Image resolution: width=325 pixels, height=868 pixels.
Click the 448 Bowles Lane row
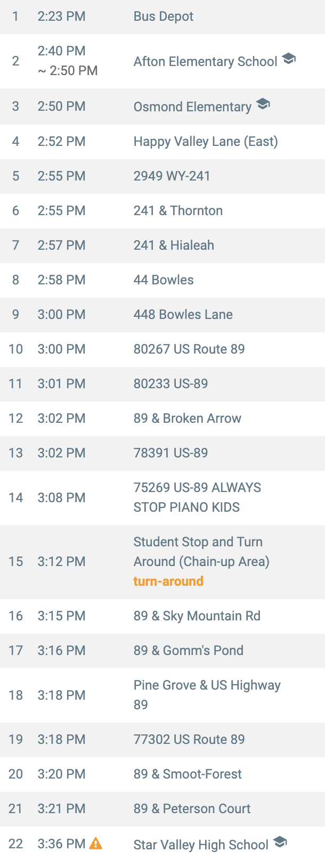(183, 315)
